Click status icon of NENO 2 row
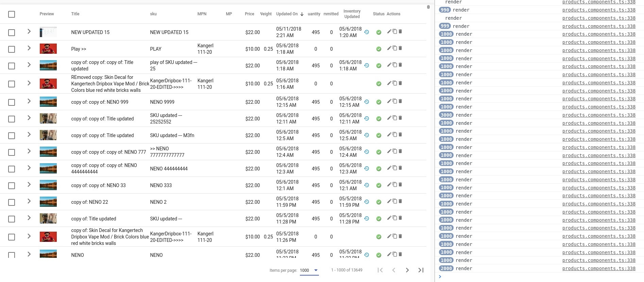The height and width of the screenshot is (282, 644). point(379,202)
